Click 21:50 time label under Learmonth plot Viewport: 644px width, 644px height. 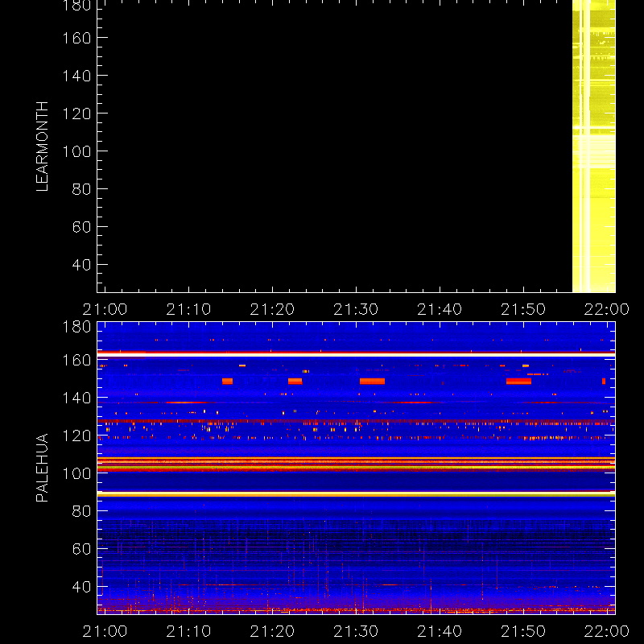(523, 309)
